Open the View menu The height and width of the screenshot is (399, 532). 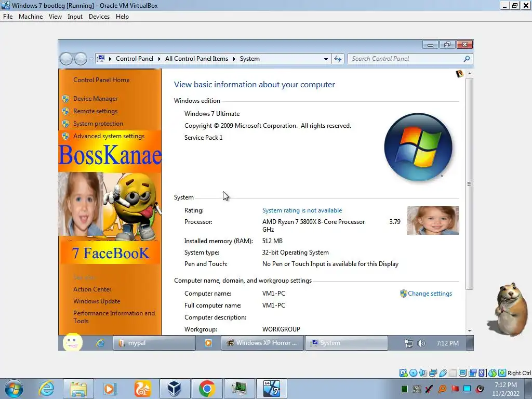(x=55, y=16)
